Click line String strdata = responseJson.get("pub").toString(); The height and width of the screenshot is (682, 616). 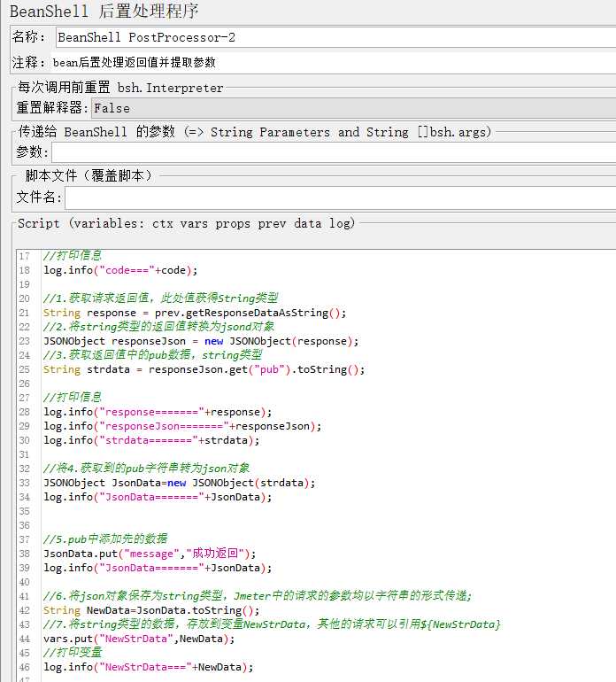[x=204, y=369]
